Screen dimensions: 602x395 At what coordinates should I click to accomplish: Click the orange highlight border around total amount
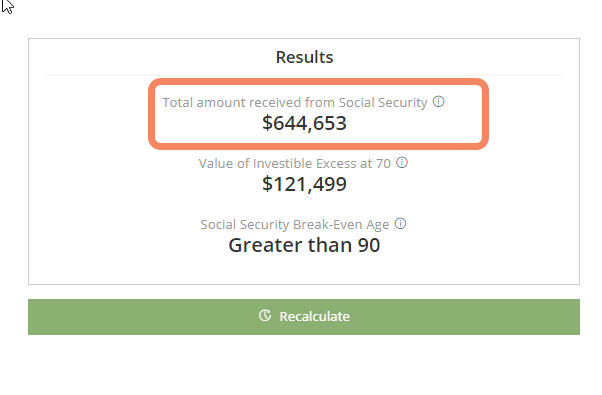tap(318, 81)
